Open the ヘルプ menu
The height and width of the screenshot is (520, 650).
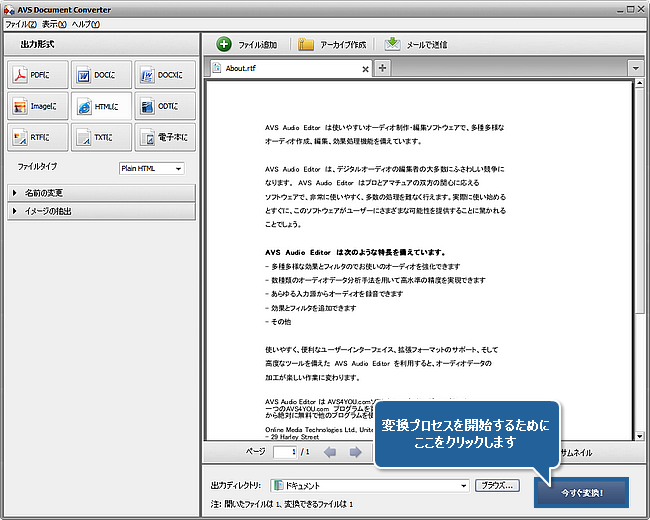pyautogui.click(x=86, y=24)
